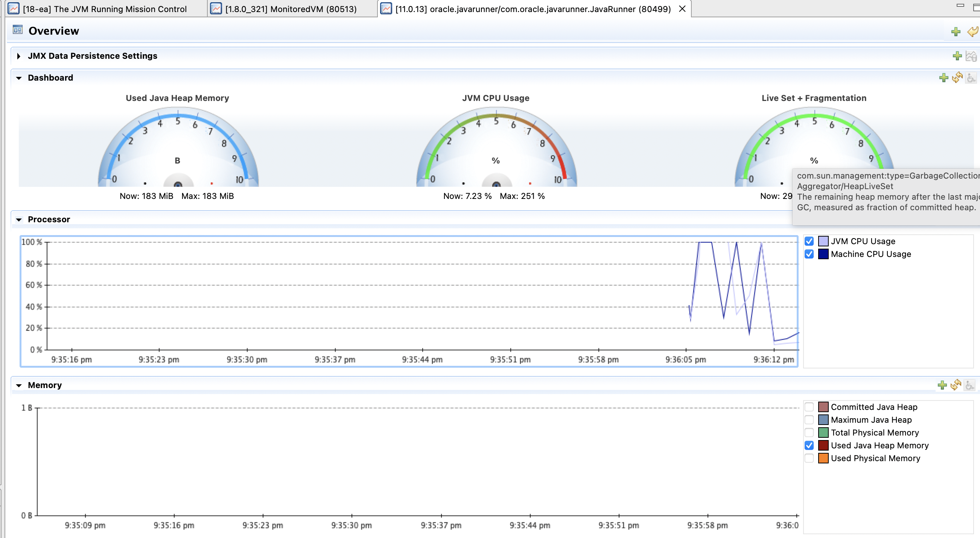Switch to The JVM Running Mission Control tab
The width and height of the screenshot is (980, 538).
pyautogui.click(x=104, y=9)
